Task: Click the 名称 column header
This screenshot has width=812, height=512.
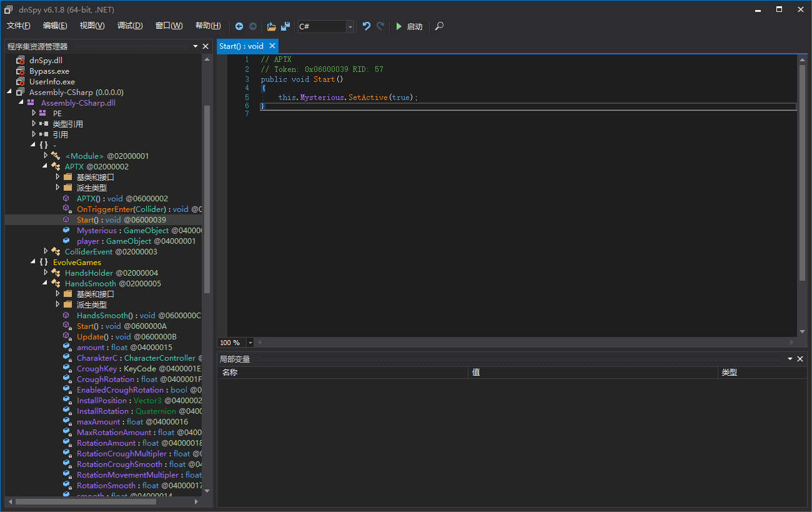Action: (342, 372)
